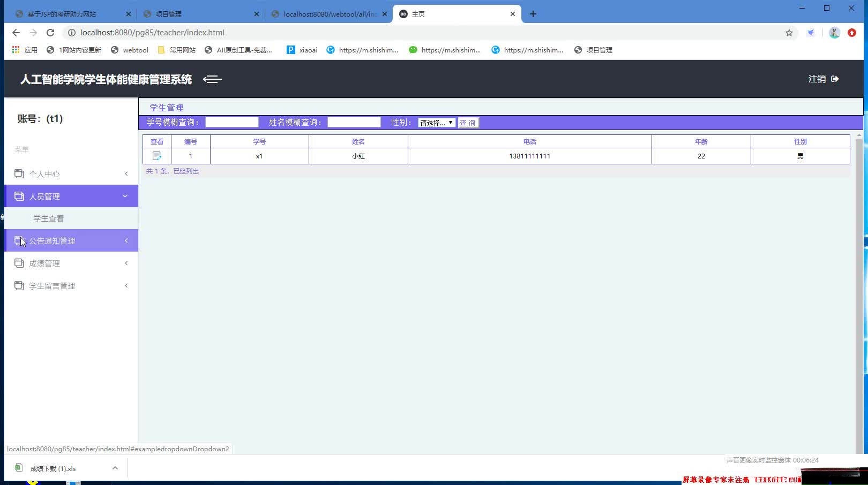Open the 1网站内容更新 bookmark
The width and height of the screenshot is (868, 485).
coord(74,50)
